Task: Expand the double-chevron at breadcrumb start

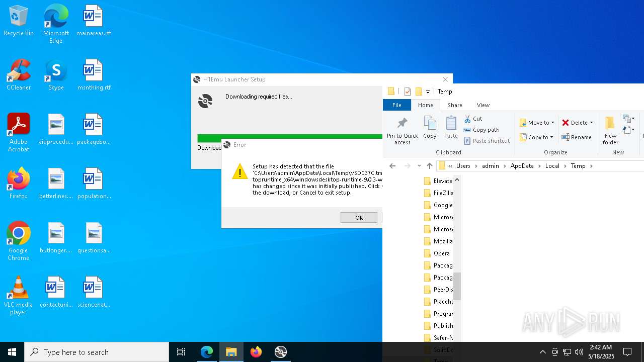Action: point(450,166)
